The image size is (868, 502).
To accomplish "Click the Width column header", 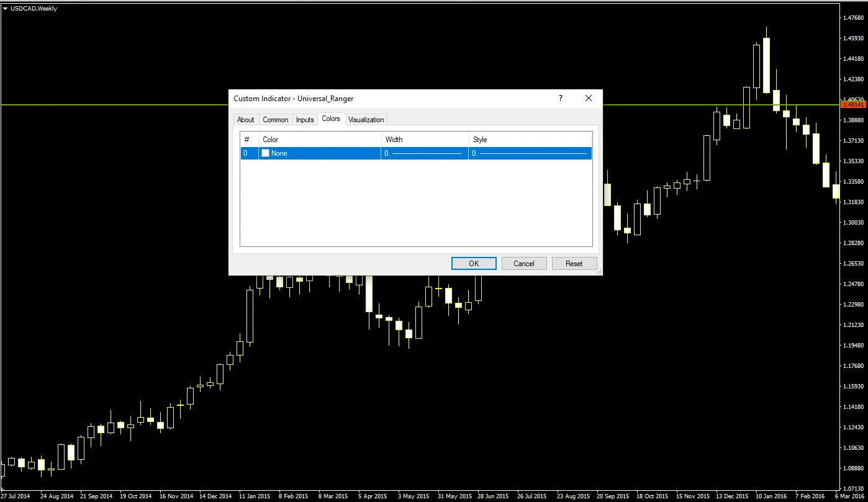I will click(425, 140).
